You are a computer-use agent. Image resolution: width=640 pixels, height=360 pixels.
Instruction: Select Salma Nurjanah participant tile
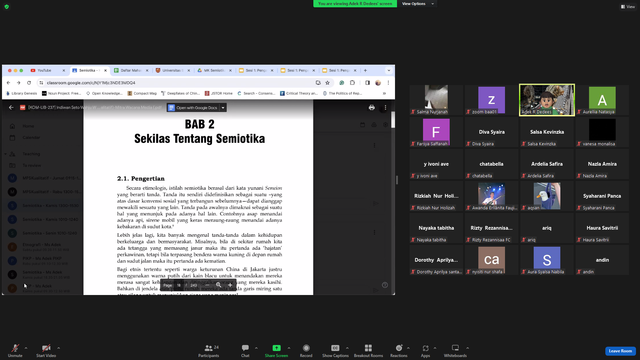point(436,100)
